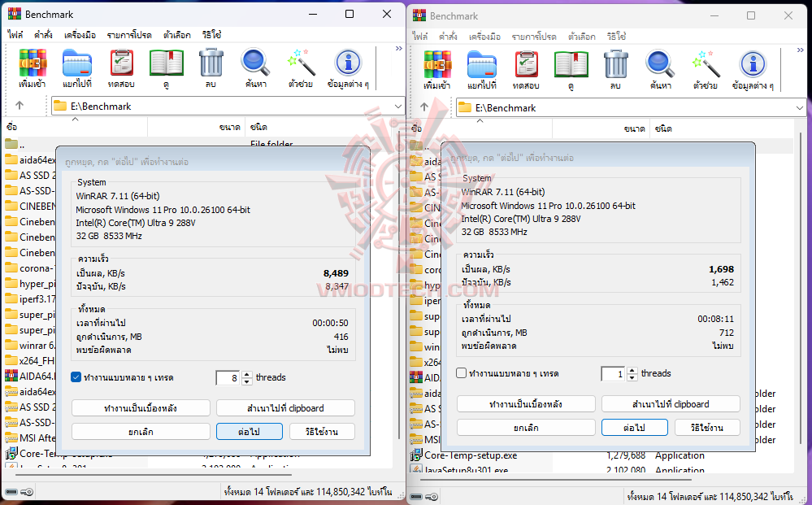Decrease threads stepper in right benchmark dialog
812x505 pixels.
pyautogui.click(x=632, y=377)
